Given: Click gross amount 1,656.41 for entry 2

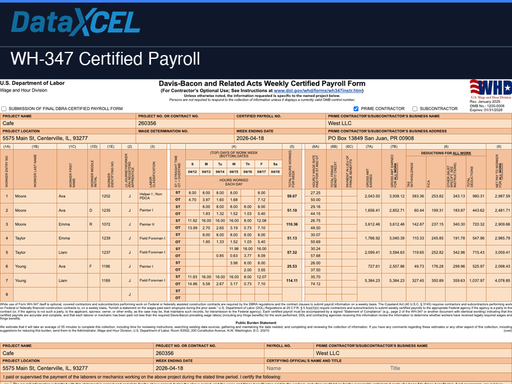Looking at the screenshot, I should [x=369, y=210].
